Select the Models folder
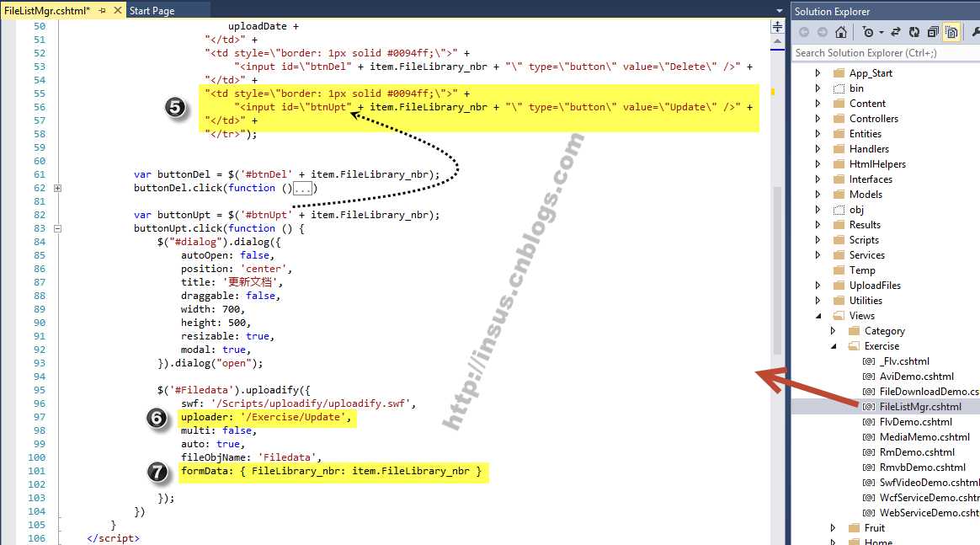The image size is (980, 545). click(x=865, y=195)
